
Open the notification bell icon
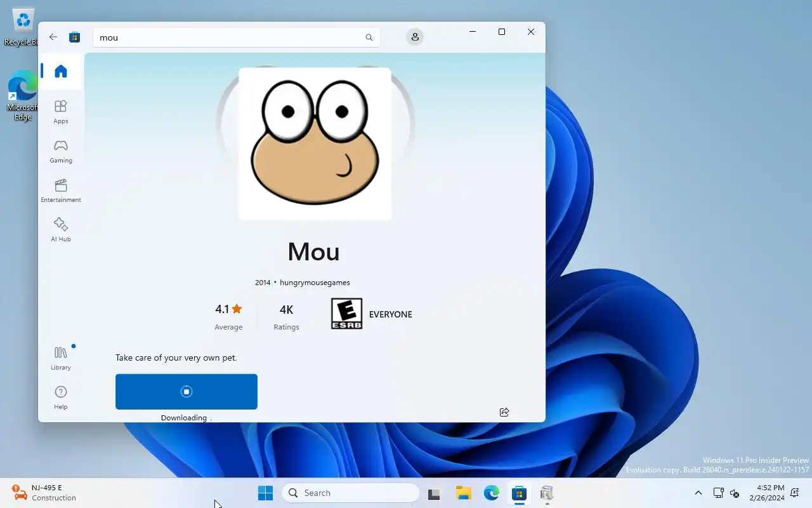coord(795,493)
